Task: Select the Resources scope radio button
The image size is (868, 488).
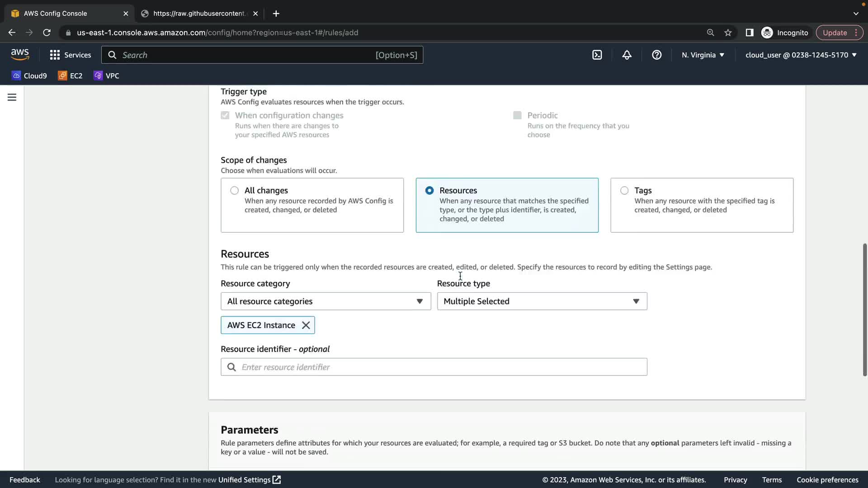Action: (x=429, y=191)
